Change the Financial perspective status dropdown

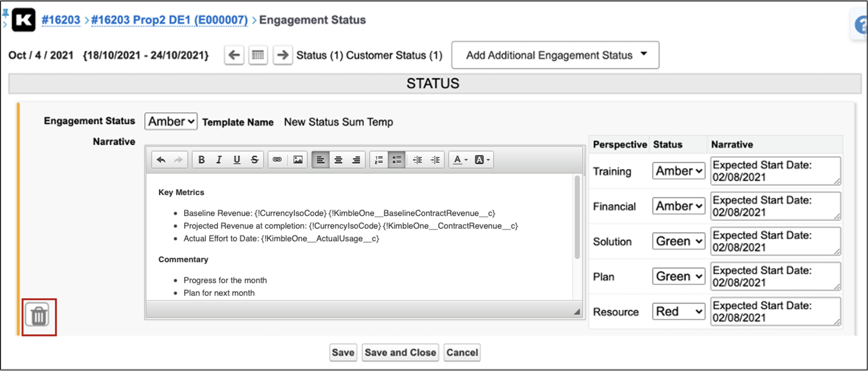tap(679, 206)
